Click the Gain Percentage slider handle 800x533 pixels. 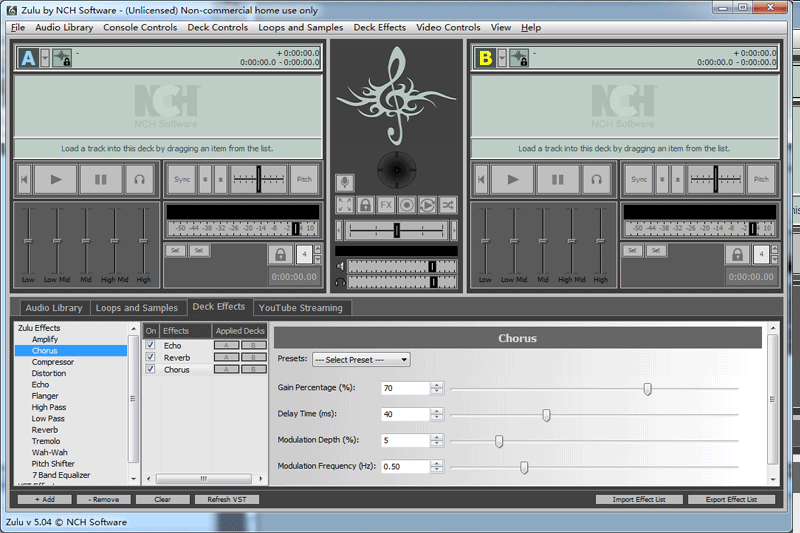pyautogui.click(x=647, y=389)
